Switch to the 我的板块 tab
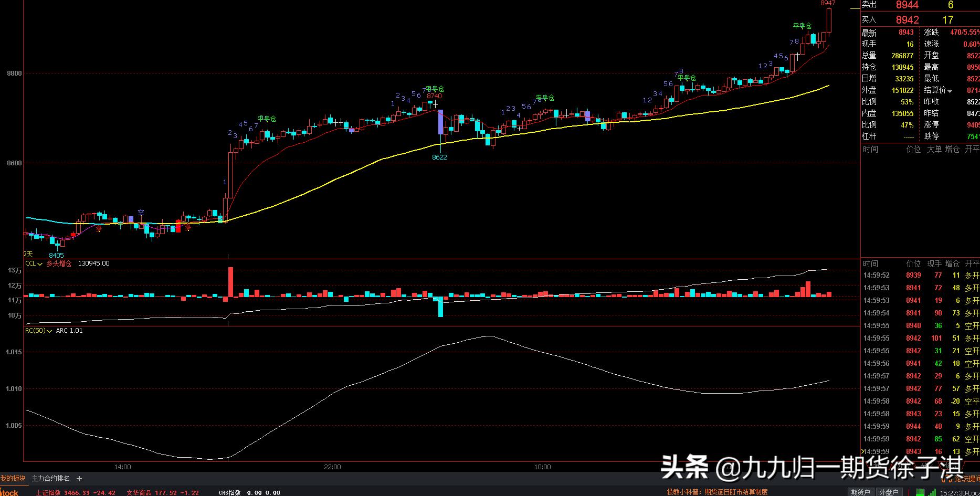The height and width of the screenshot is (496, 980). click(13, 479)
